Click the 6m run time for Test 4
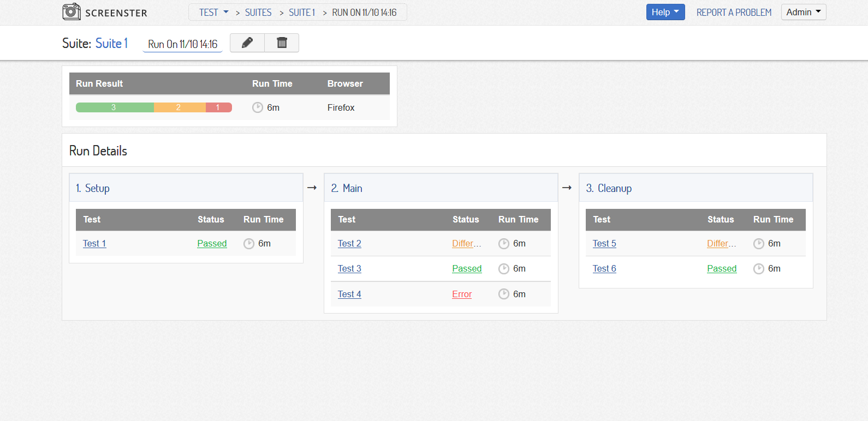 tap(519, 294)
